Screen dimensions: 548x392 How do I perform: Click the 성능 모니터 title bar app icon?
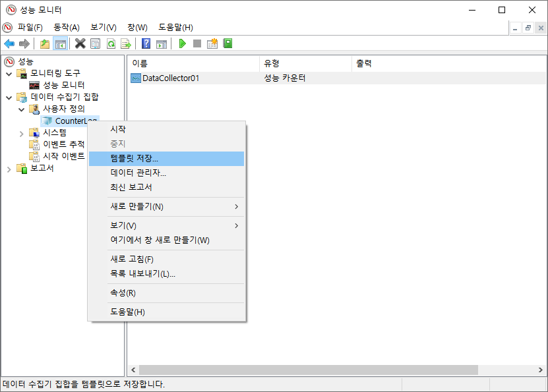tap(11, 10)
